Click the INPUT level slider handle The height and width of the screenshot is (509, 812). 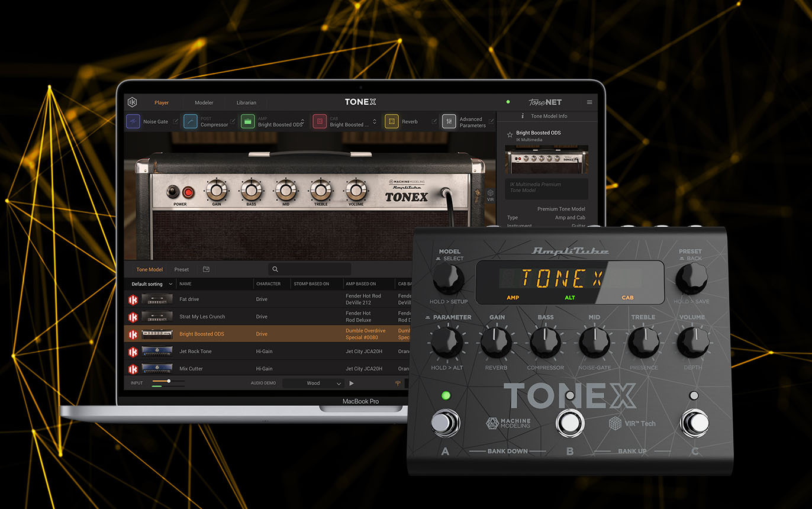pyautogui.click(x=169, y=381)
